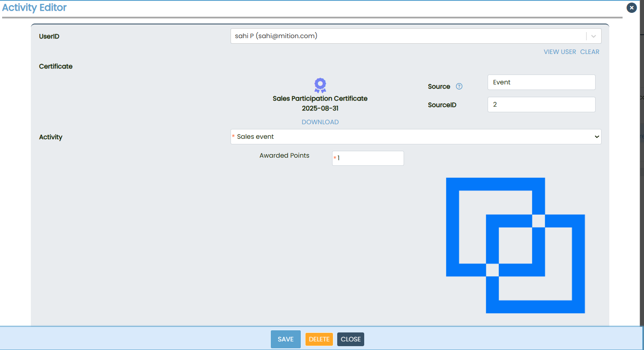Click the VIEW USER link
This screenshot has height=350, width=644.
pos(560,52)
